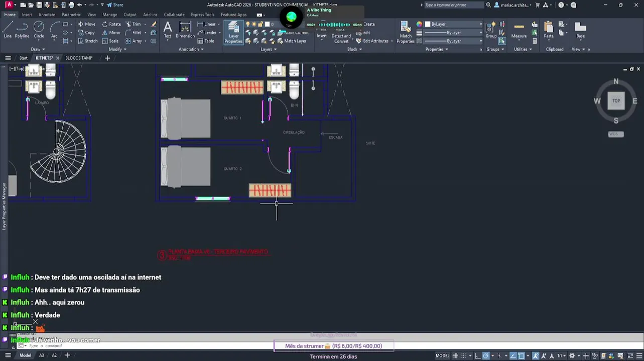This screenshot has width=644, height=361.
Task: Click Match Properties tool
Action: (x=406, y=33)
